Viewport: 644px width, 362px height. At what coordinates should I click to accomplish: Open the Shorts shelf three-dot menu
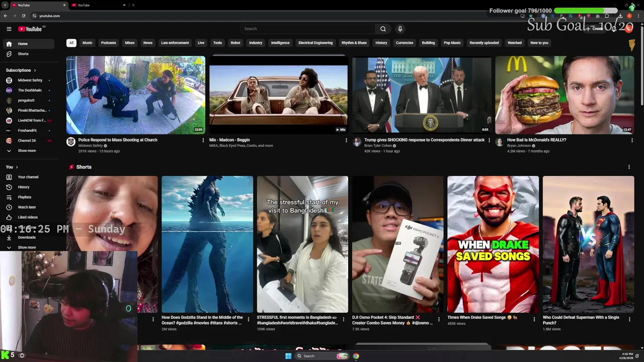point(629,167)
